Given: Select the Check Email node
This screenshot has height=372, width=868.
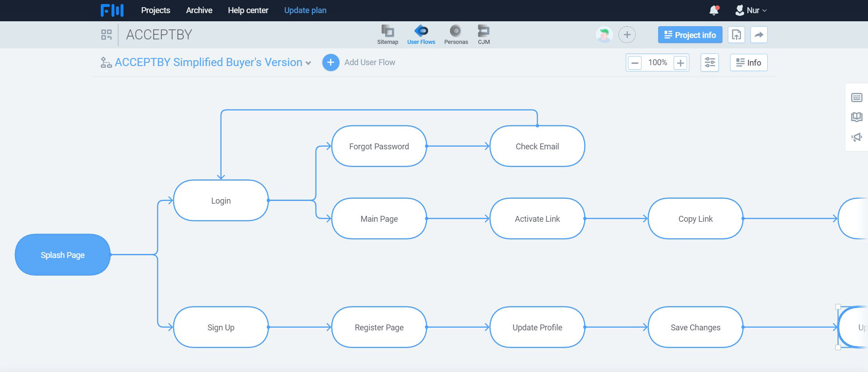Looking at the screenshot, I should 538,146.
